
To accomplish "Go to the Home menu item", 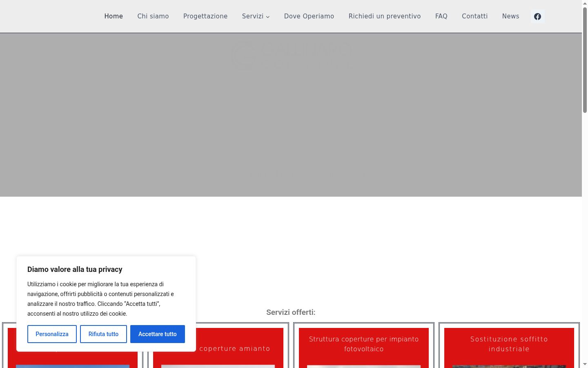I will point(114,16).
